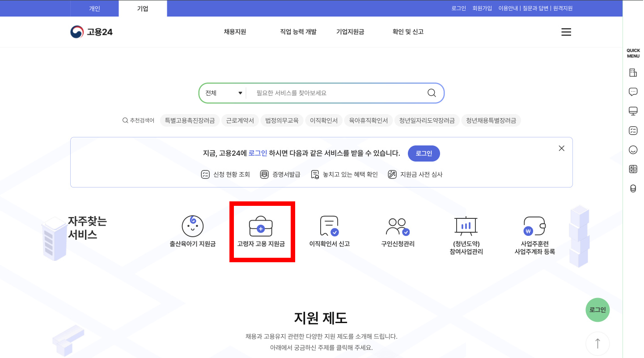
Task: Click the 이직확인서 신고 icon
Action: click(329, 232)
